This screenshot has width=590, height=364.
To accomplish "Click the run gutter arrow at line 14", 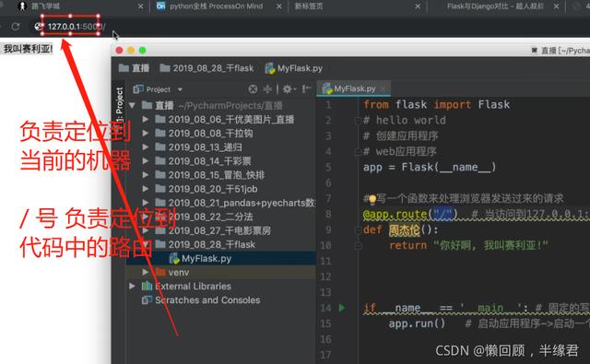I will pos(342,308).
